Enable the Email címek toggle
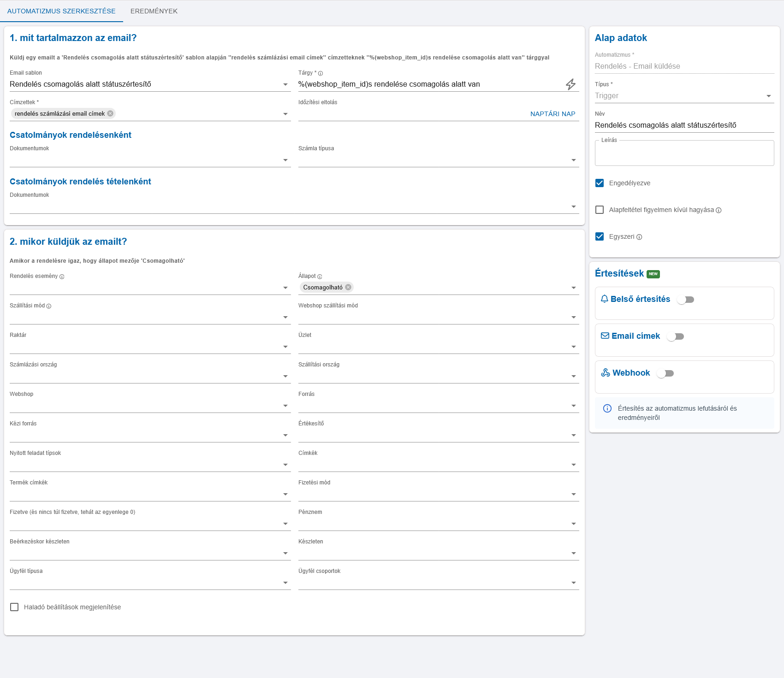 [676, 336]
